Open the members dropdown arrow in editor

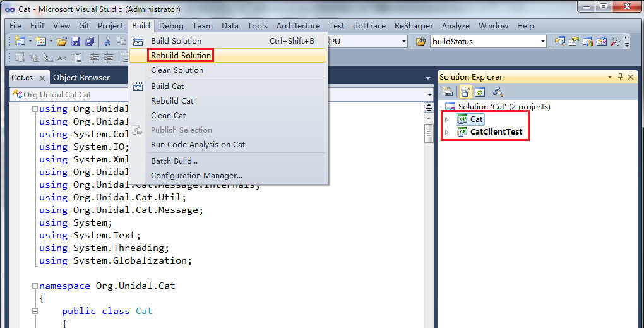(x=429, y=95)
